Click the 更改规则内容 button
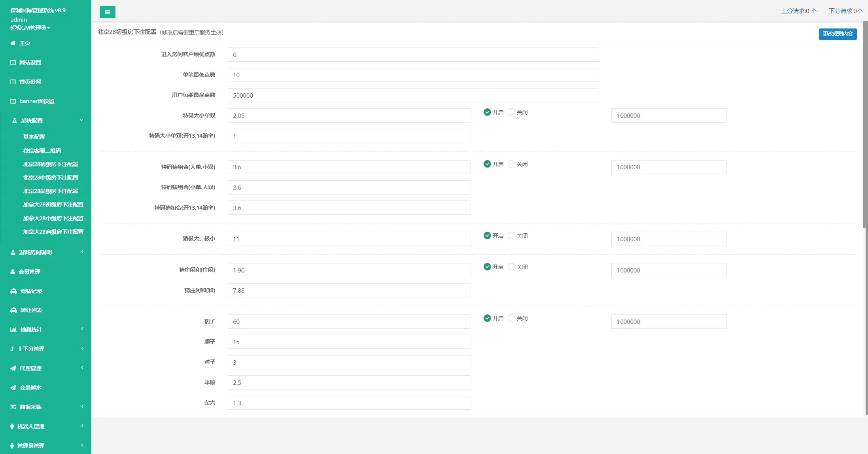 tap(838, 34)
